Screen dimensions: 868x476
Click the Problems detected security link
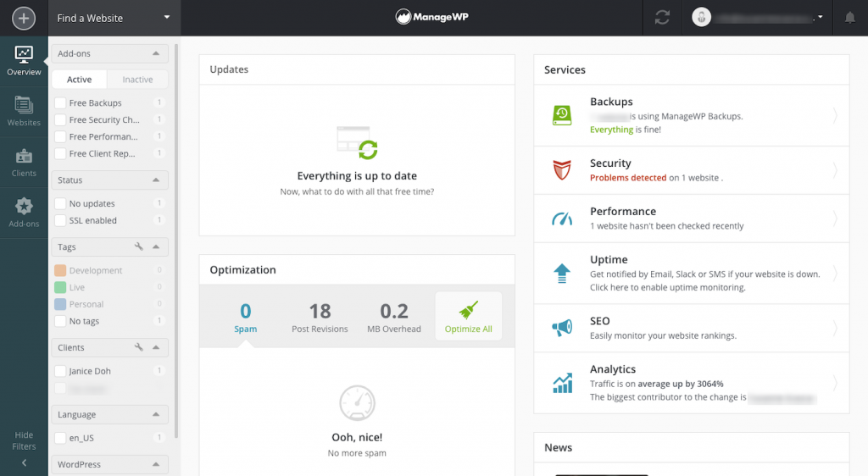click(628, 178)
